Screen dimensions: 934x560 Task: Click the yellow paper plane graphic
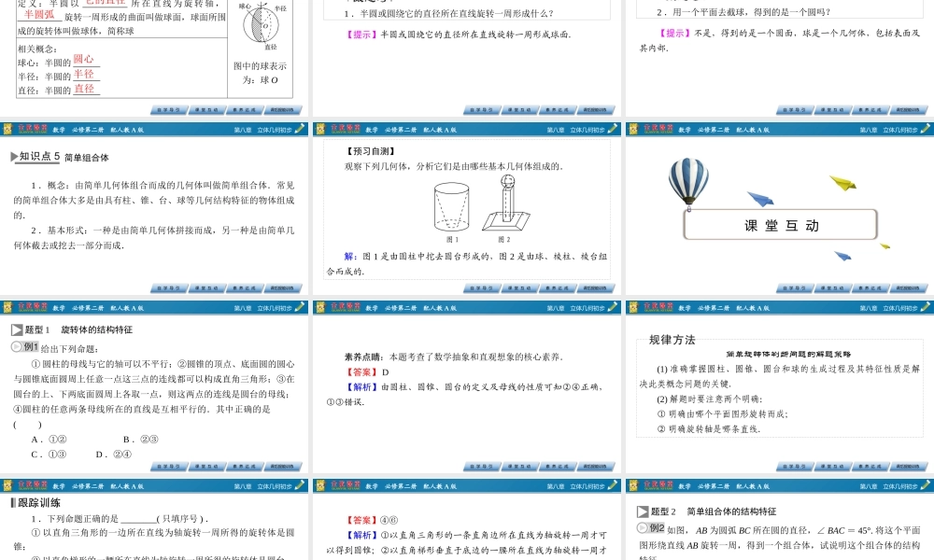pos(842,182)
